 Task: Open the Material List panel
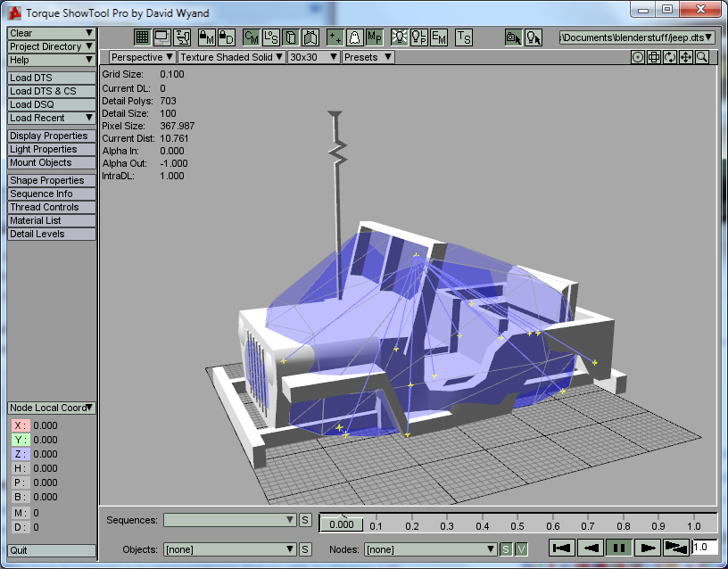point(52,220)
